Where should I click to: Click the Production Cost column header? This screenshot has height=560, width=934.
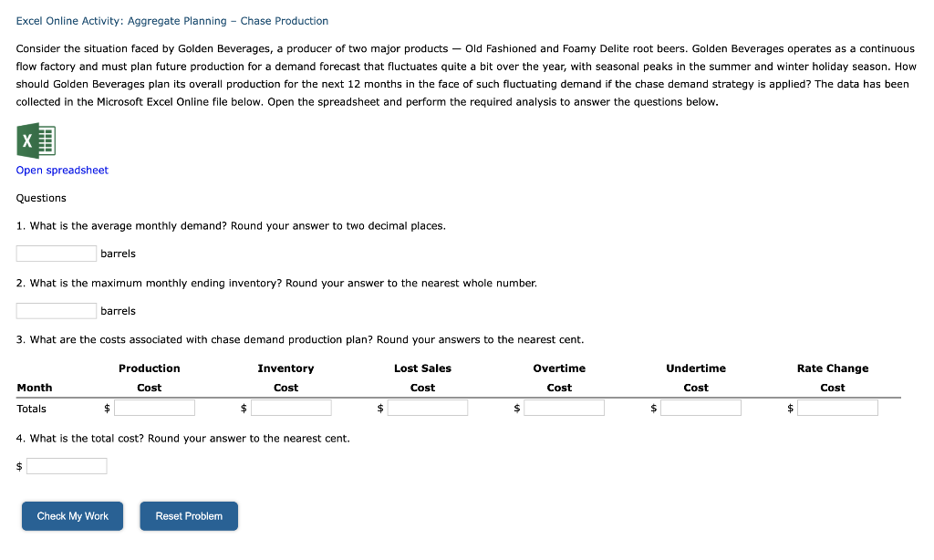(150, 378)
